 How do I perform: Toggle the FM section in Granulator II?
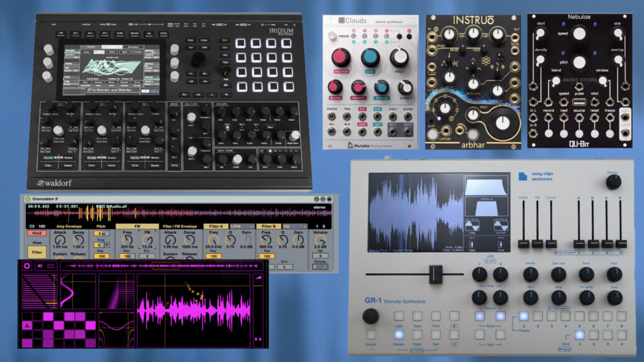(137, 226)
